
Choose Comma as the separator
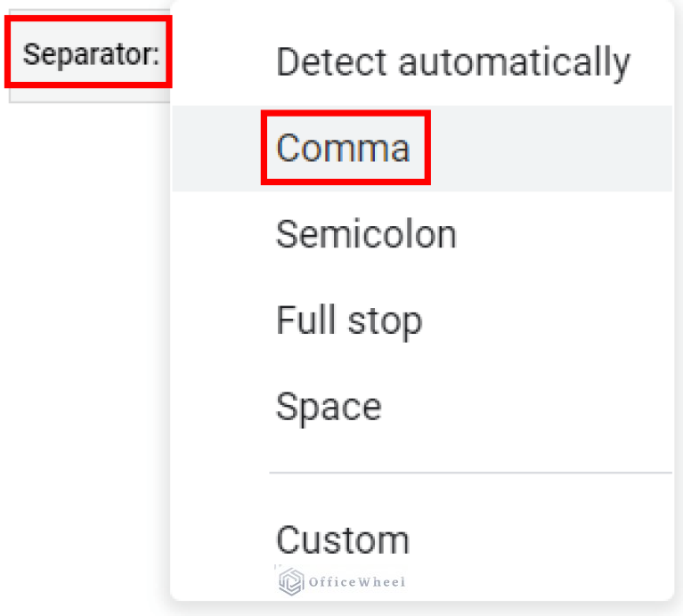pyautogui.click(x=344, y=148)
